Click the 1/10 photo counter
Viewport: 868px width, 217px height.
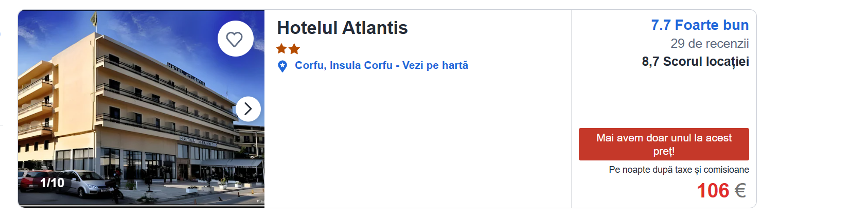(x=52, y=183)
